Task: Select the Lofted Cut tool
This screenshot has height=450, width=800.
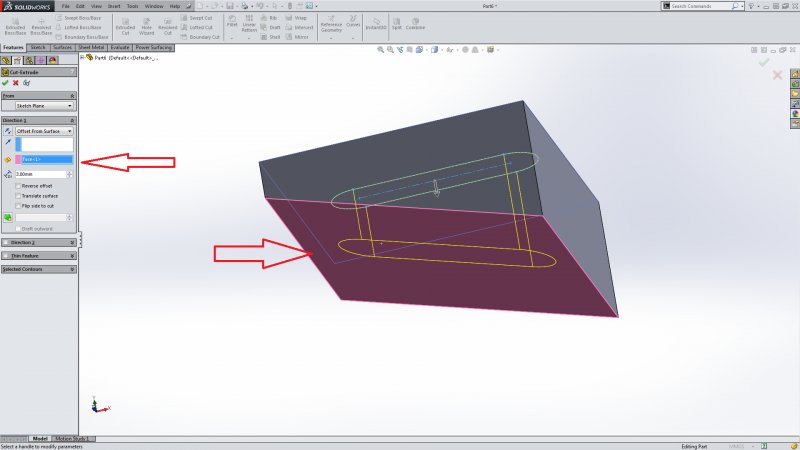Action: click(x=197, y=28)
